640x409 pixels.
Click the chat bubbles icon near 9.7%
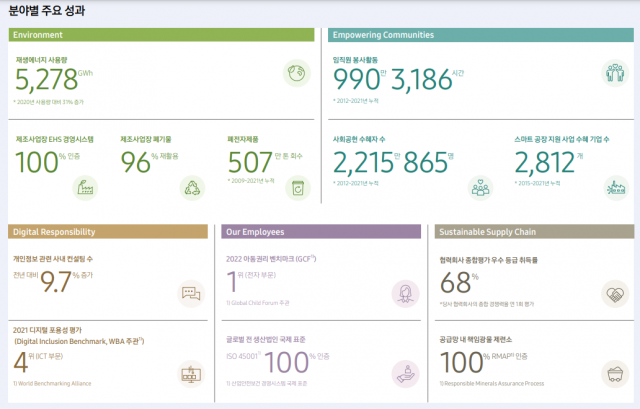pos(191,293)
